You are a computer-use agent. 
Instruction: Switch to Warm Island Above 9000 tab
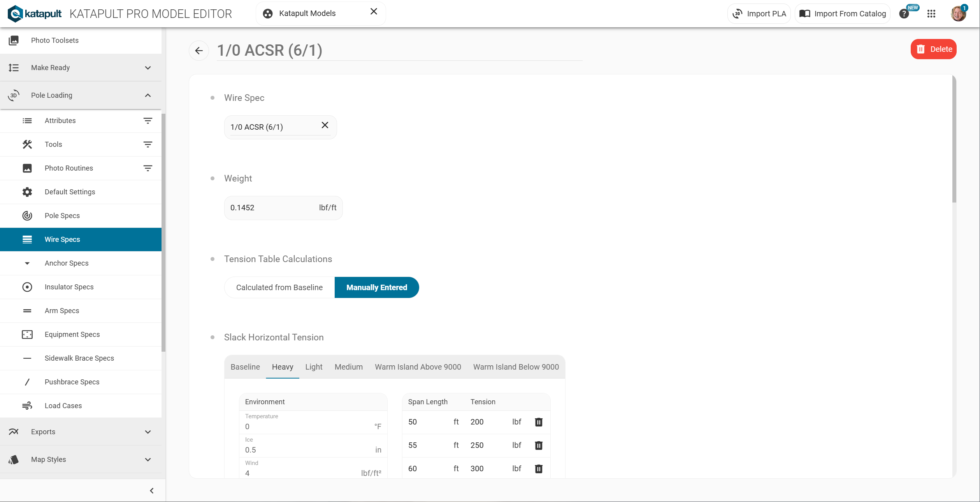pos(418,367)
